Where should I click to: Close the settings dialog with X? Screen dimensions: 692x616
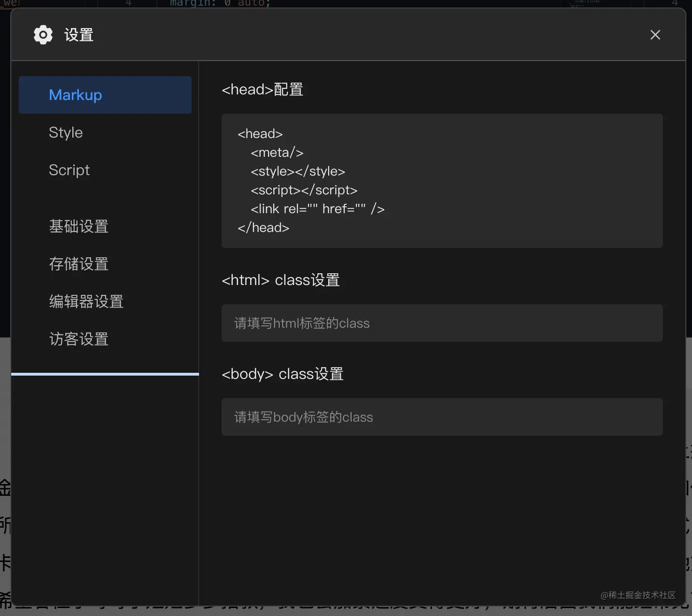pyautogui.click(x=655, y=35)
